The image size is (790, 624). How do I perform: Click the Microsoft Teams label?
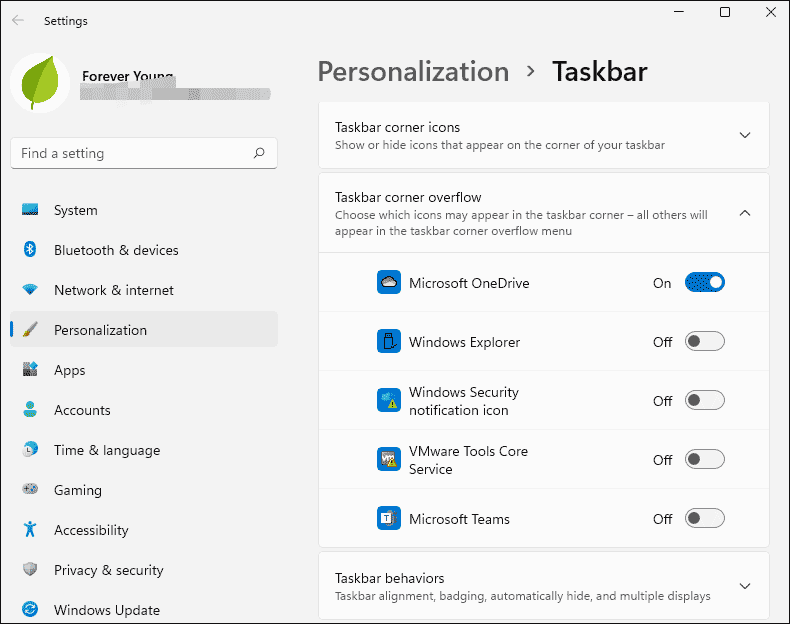459,518
